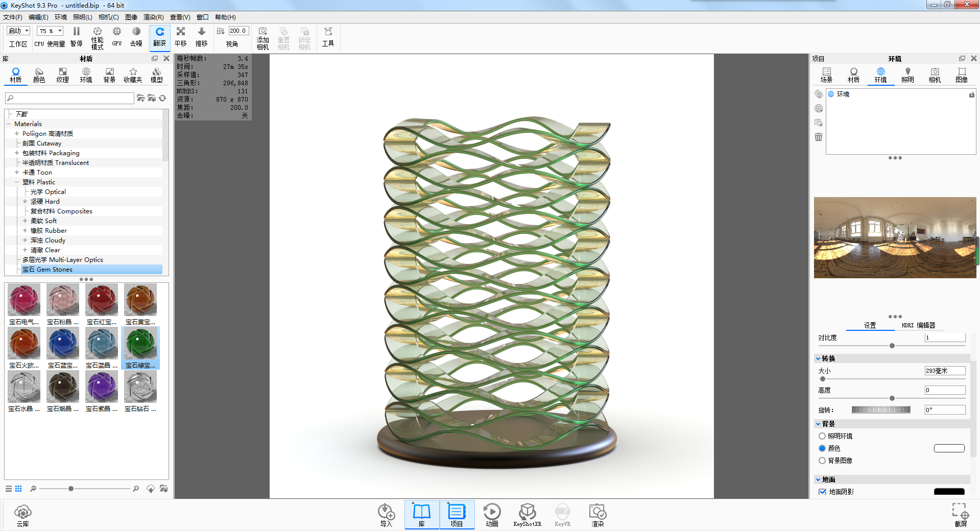Select 多层光学 Multi-Layer Optics folder
Screen dimensions: 980x531
[63, 260]
